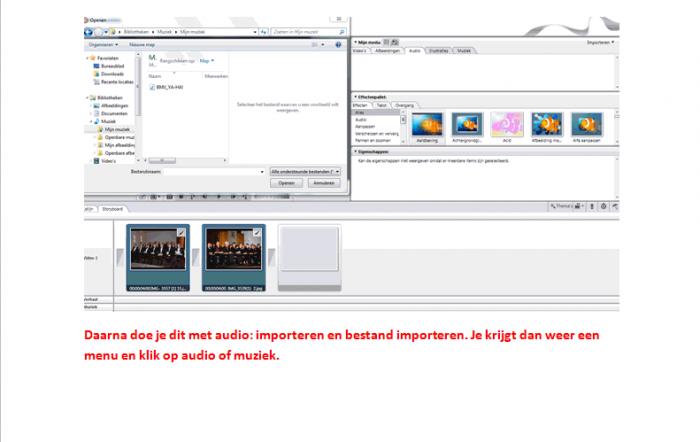Select the Afbeeldingen library
Viewport: 700px width, 442px height.
(111, 106)
